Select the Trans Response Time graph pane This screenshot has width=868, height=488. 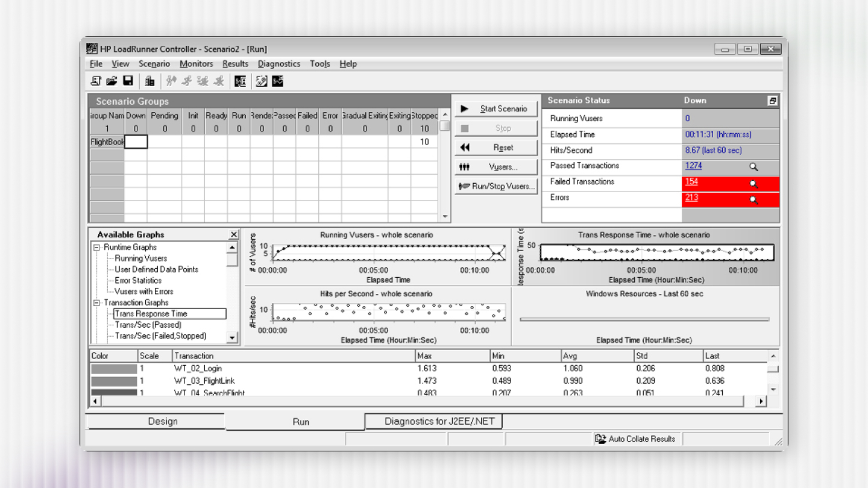coord(646,257)
